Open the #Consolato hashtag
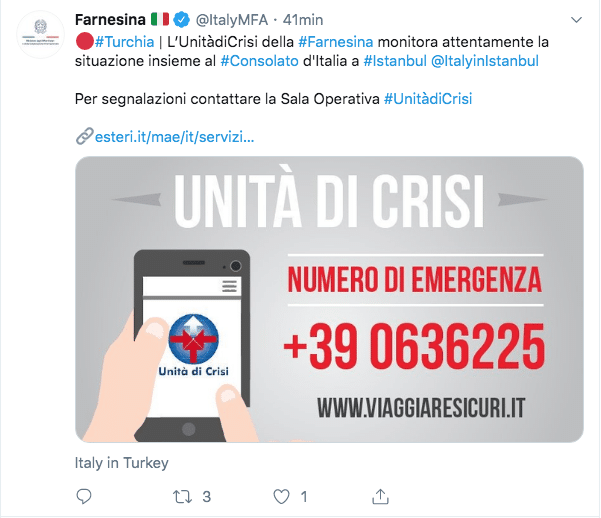This screenshot has width=601, height=518. point(259,61)
